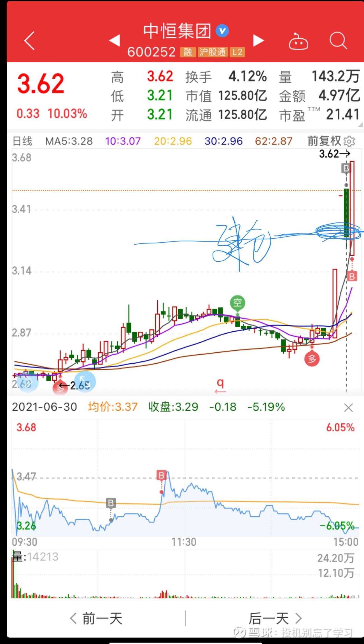Expand quote details corner triangle
Viewport: 364px width, 644px height.
[x=360, y=125]
